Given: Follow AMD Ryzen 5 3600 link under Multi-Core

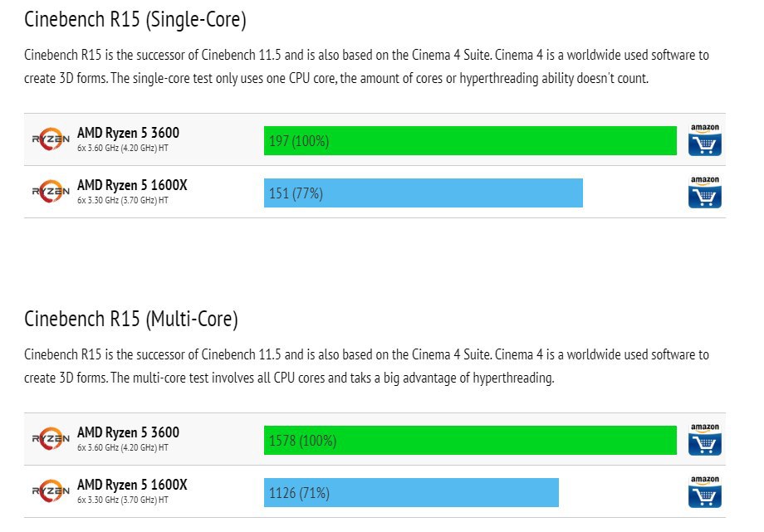Looking at the screenshot, I should coord(128,432).
